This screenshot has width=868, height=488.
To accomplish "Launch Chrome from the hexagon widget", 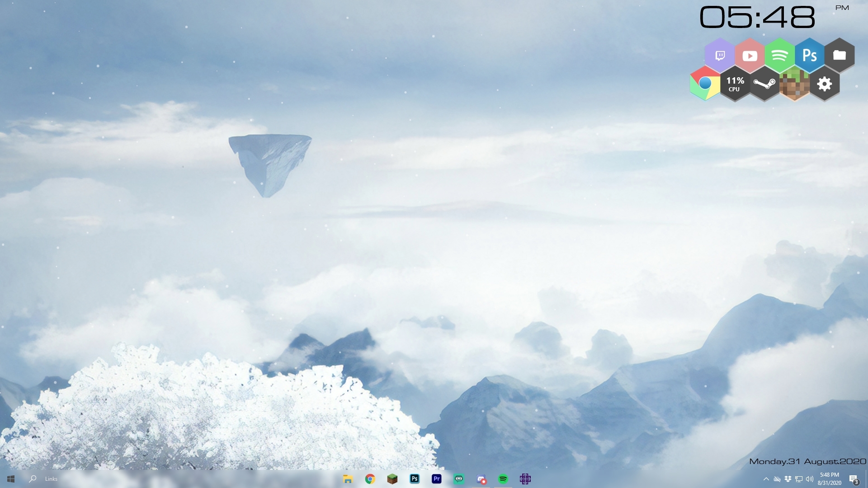I will (705, 84).
